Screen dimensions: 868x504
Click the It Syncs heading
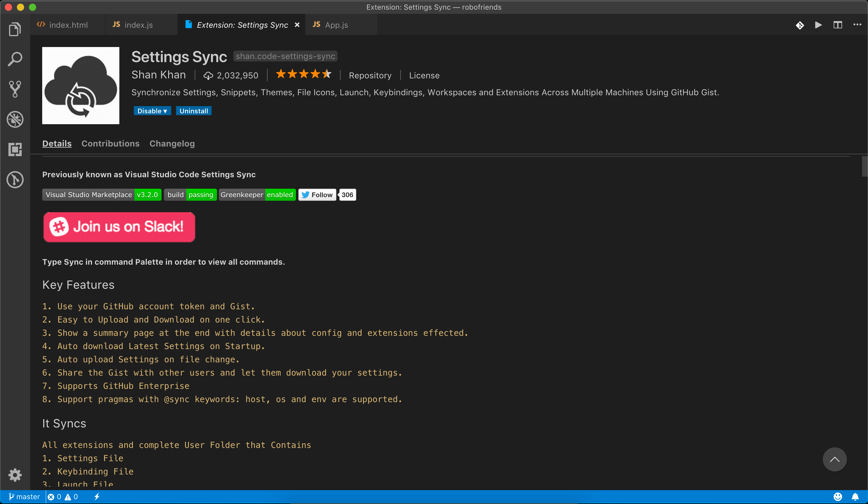click(64, 424)
